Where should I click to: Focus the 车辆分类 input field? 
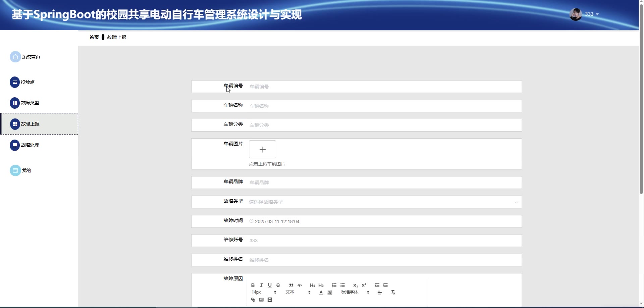(x=383, y=125)
